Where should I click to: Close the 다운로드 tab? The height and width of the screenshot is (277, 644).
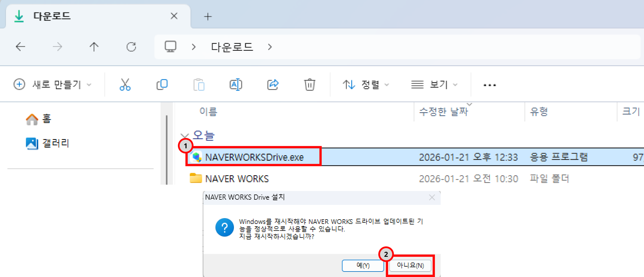tap(174, 16)
